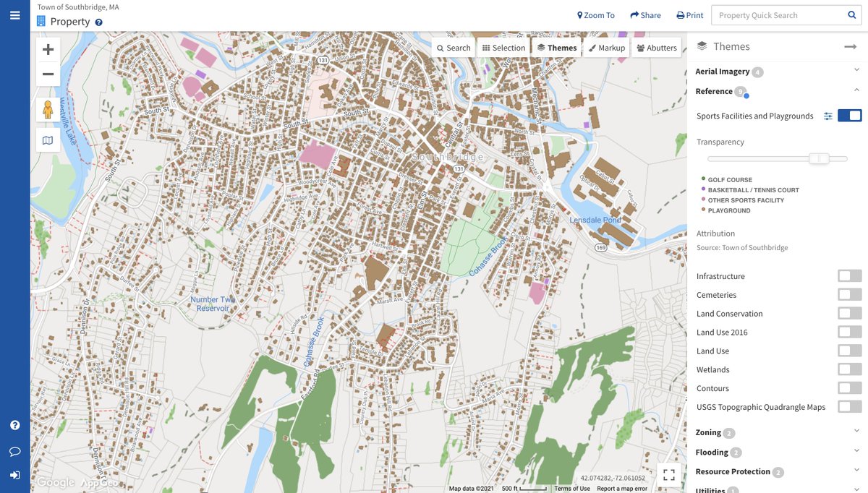
Task: Open the basemap selector icon
Action: point(48,140)
